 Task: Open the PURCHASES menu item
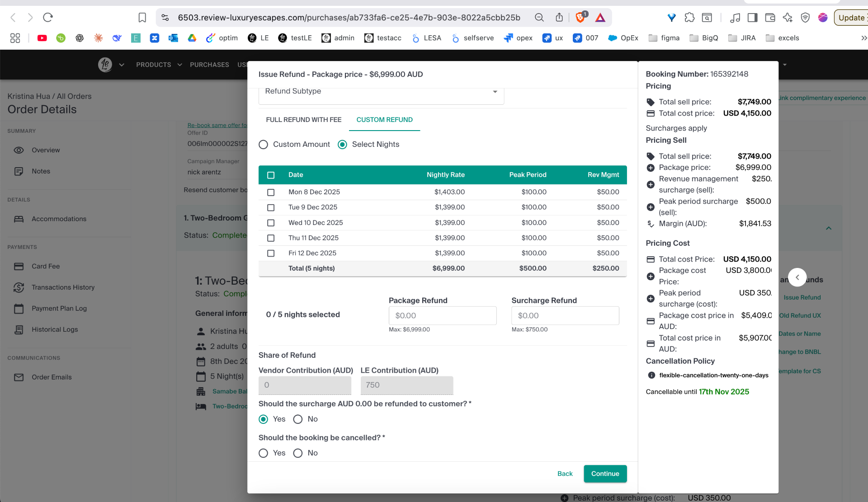click(209, 65)
